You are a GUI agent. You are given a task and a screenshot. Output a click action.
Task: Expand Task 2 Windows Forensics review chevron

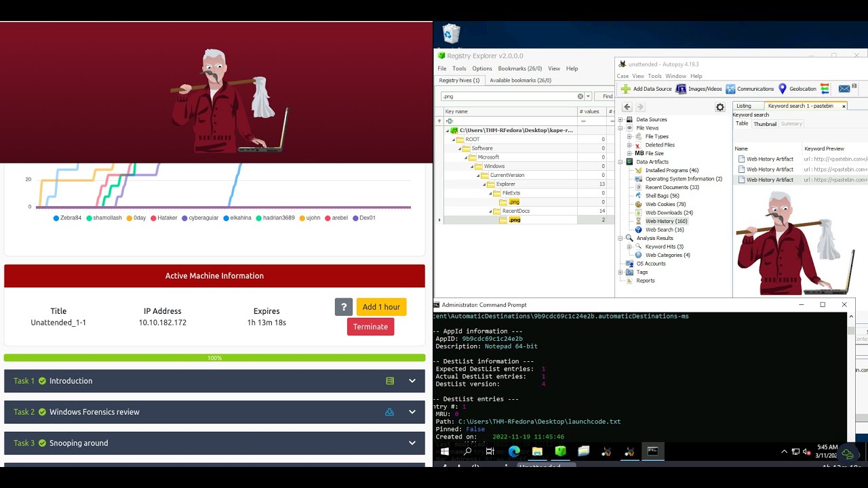tap(412, 412)
